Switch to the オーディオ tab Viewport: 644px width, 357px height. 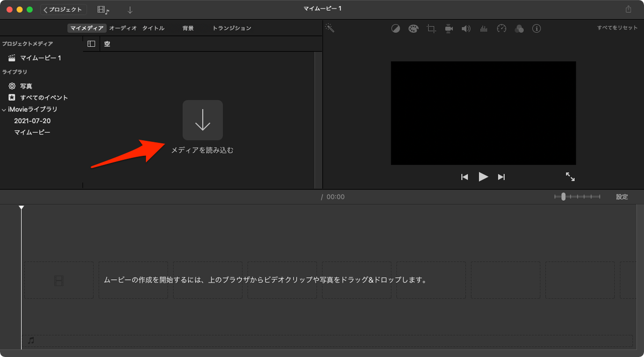(x=123, y=27)
